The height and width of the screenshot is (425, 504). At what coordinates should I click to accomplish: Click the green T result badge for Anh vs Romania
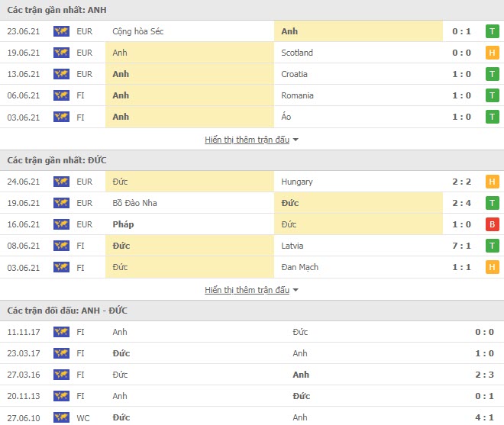point(493,95)
